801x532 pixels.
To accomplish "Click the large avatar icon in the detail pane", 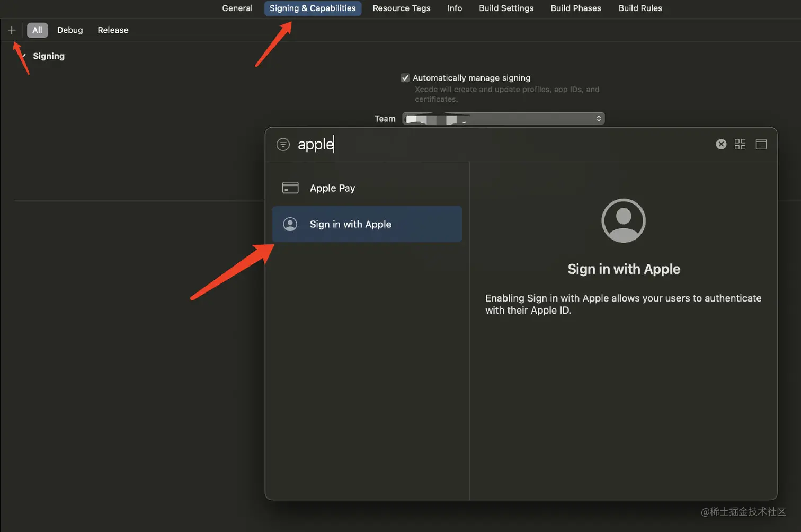I will click(x=624, y=220).
